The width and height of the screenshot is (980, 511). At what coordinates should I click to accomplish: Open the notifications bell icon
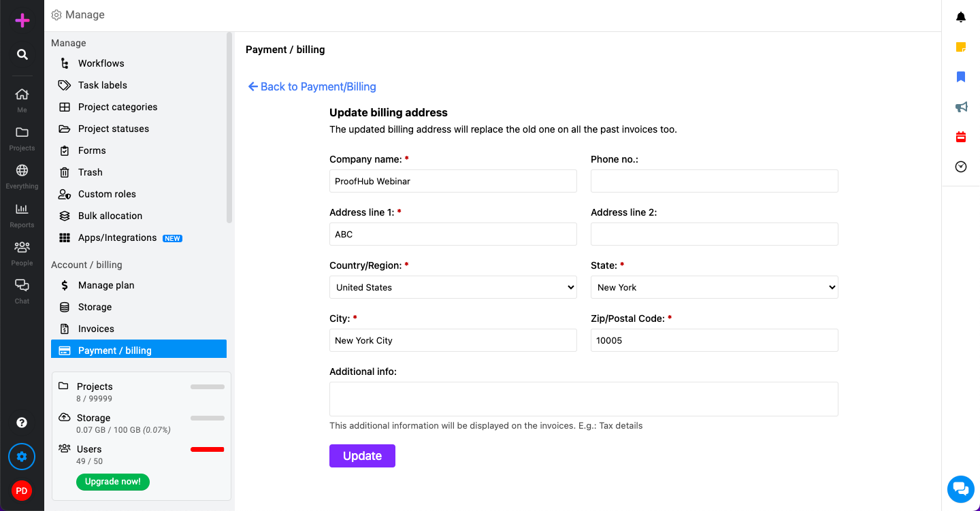click(x=961, y=17)
